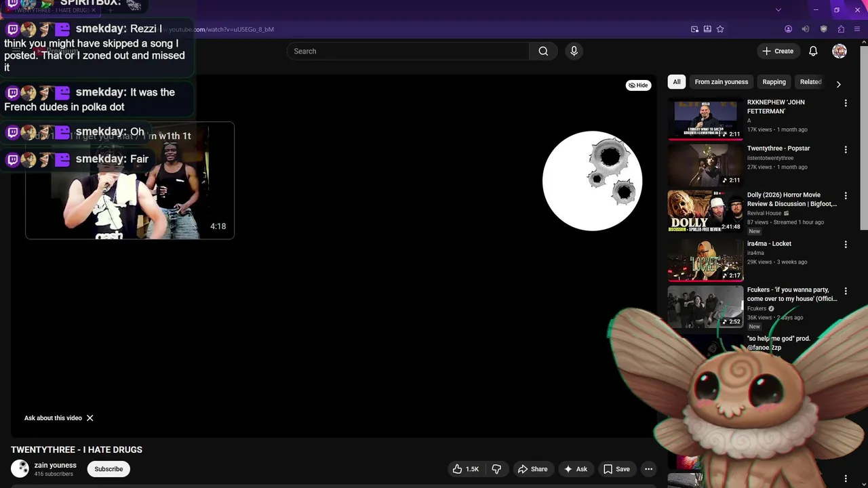Viewport: 868px width, 488px height.
Task: Click title 'Twentythree - Popstar'
Action: pyautogui.click(x=778, y=148)
